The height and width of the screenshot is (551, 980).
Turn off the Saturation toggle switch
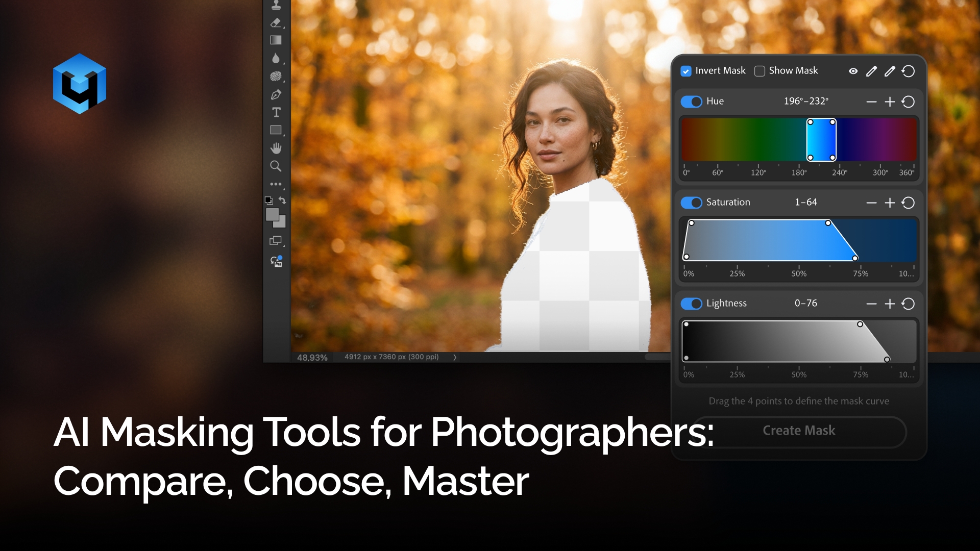692,203
